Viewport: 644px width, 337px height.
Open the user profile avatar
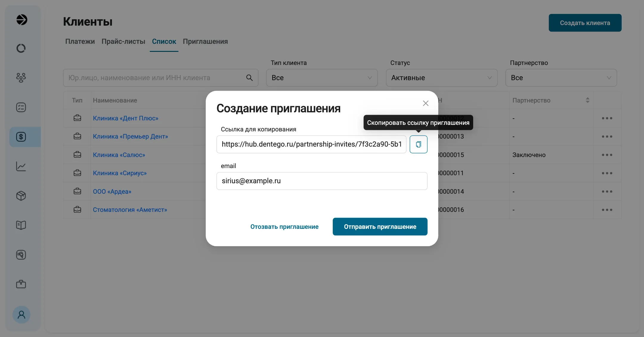(x=21, y=315)
